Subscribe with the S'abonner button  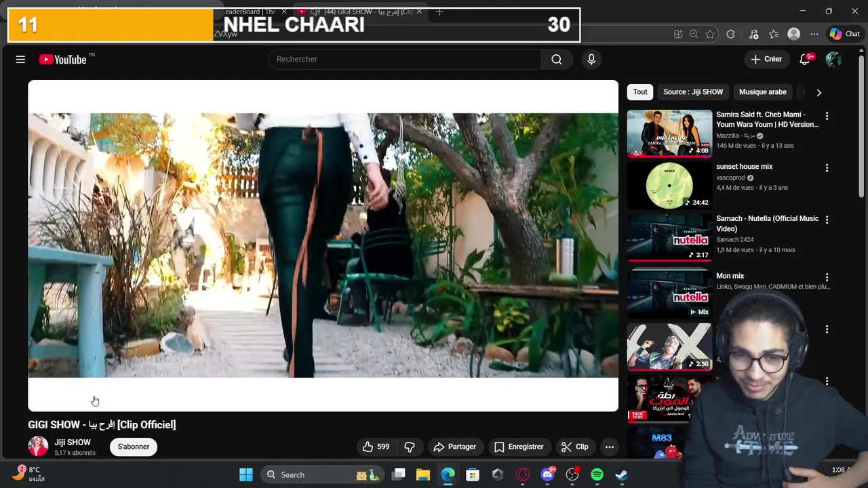134,447
